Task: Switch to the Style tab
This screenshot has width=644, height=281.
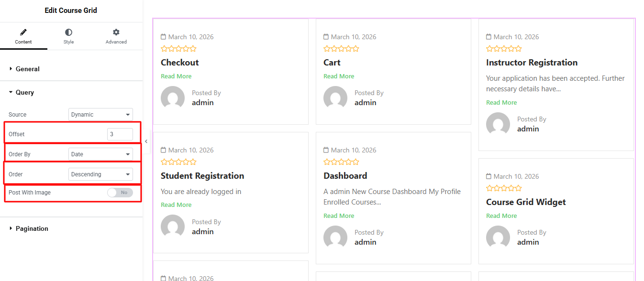Action: point(68,36)
